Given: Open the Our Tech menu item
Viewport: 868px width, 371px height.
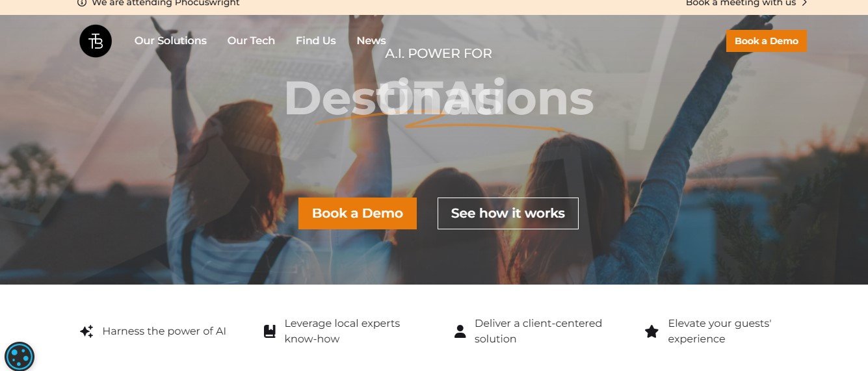Looking at the screenshot, I should [x=251, y=41].
